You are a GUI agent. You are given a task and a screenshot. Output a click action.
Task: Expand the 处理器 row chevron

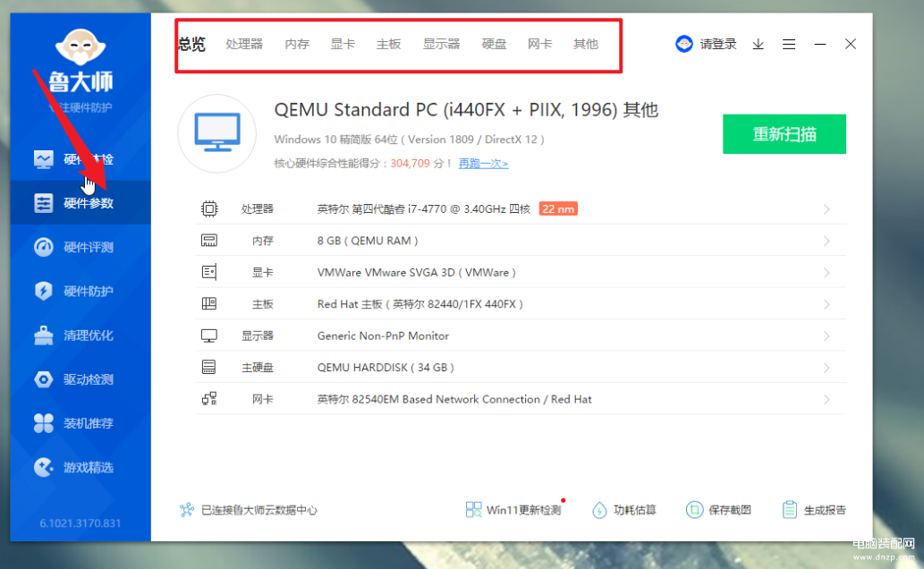[827, 209]
